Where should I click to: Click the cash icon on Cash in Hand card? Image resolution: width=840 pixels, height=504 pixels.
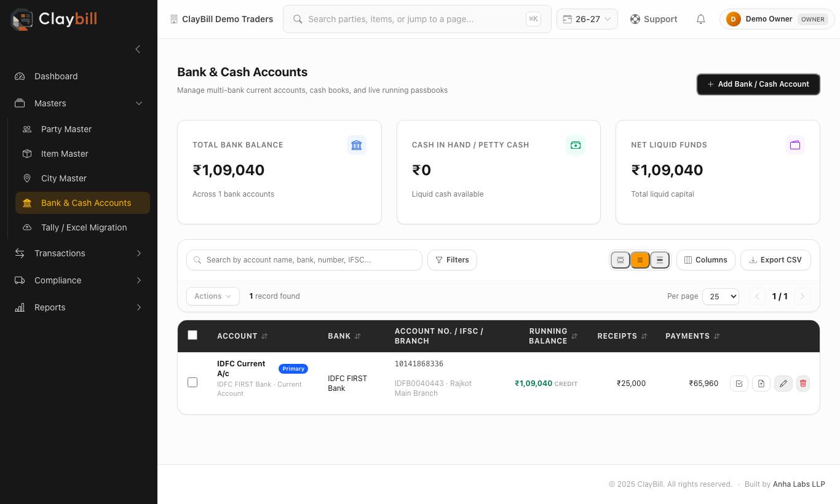pos(576,145)
